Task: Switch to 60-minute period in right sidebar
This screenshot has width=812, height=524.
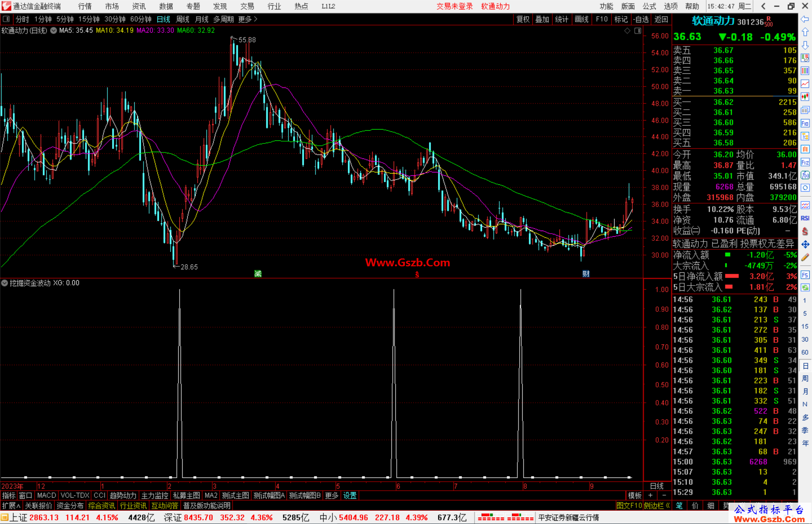Action: (x=804, y=352)
